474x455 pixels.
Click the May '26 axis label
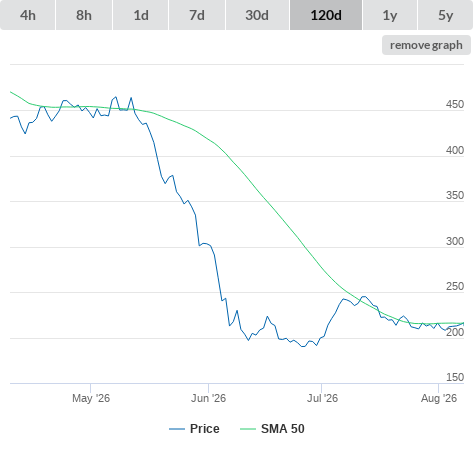coord(91,398)
